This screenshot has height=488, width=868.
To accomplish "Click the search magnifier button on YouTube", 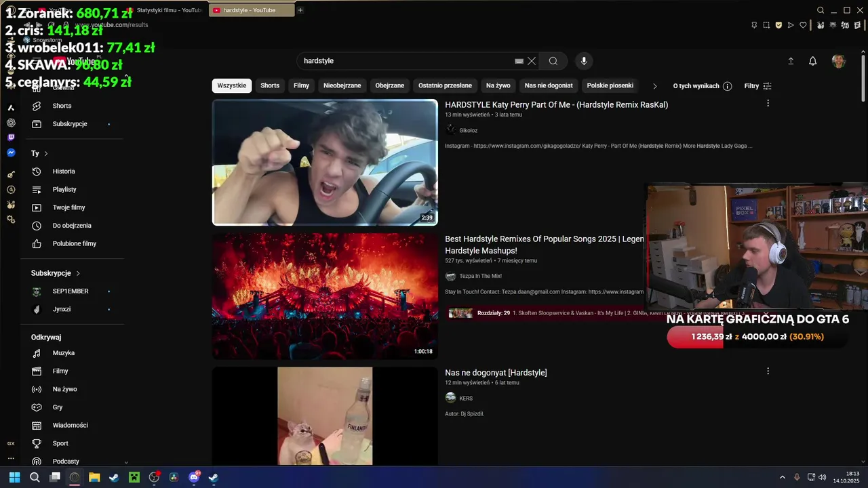I will coord(553,61).
